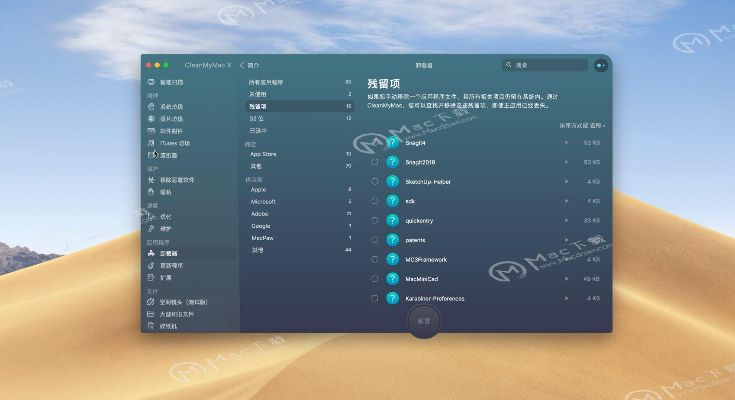735x400 pixels.
Task: Open the 智能扫描 (Smart Scan) sidebar icon
Action: click(151, 82)
